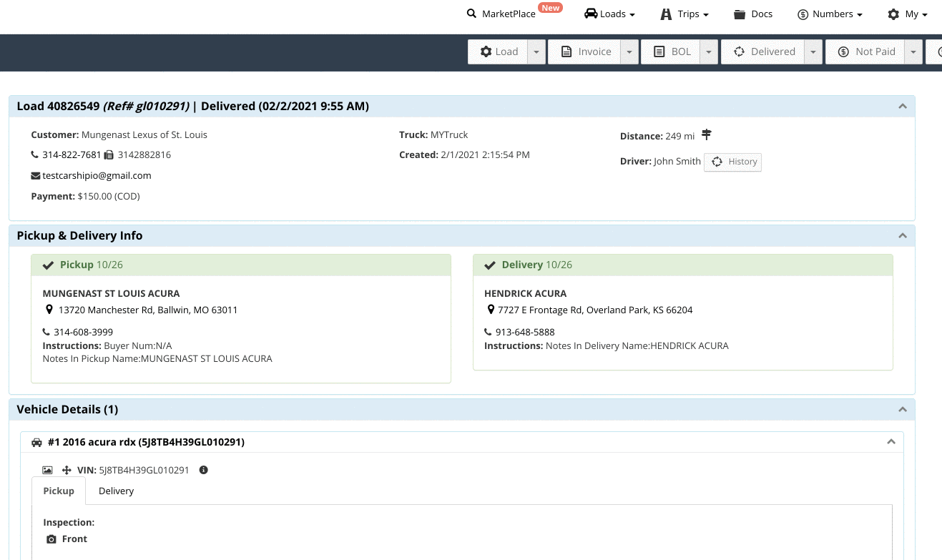Viewport: 942px width, 560px height.
Task: Click customer phone number 314-822-7681
Action: [x=72, y=154]
